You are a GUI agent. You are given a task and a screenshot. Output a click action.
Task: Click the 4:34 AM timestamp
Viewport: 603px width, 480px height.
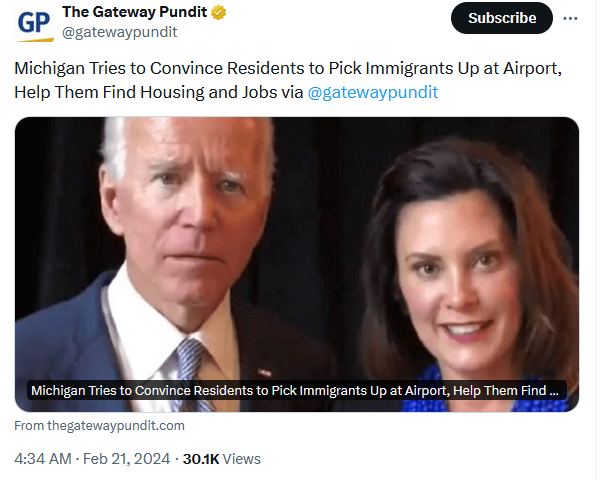click(43, 459)
